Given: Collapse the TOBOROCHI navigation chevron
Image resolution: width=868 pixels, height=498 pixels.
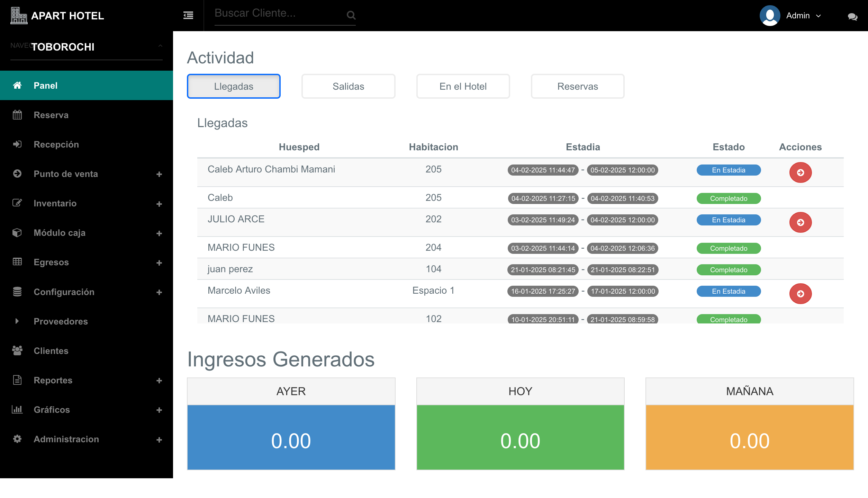Looking at the screenshot, I should [x=160, y=46].
